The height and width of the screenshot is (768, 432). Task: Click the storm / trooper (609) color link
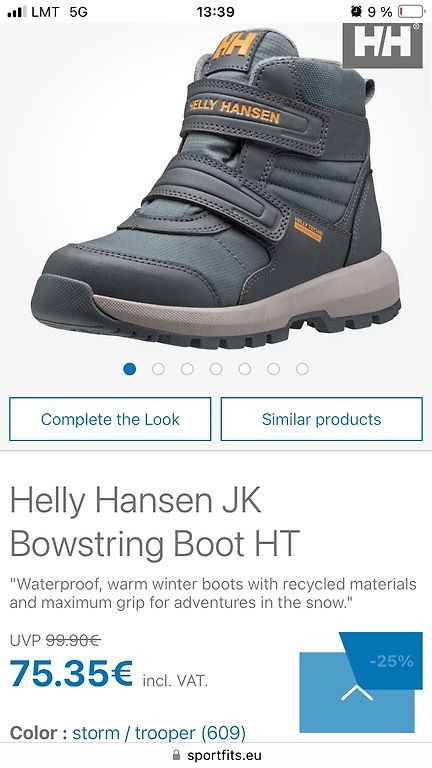[159, 733]
